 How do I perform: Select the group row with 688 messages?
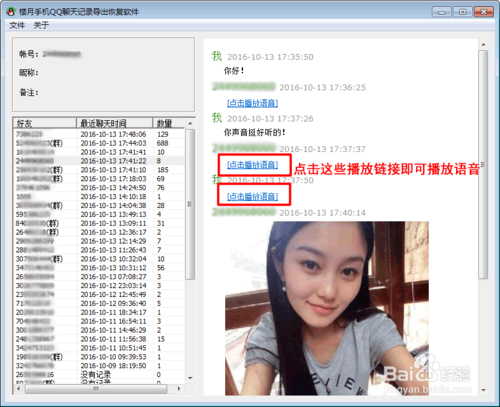[99, 143]
